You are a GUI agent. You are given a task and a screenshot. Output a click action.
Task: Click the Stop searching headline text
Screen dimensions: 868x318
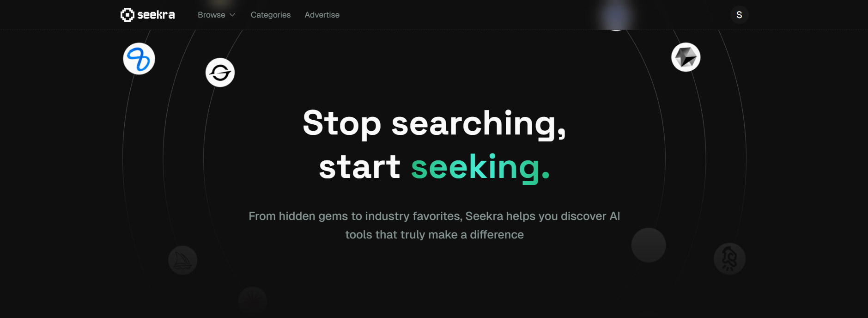(x=434, y=123)
